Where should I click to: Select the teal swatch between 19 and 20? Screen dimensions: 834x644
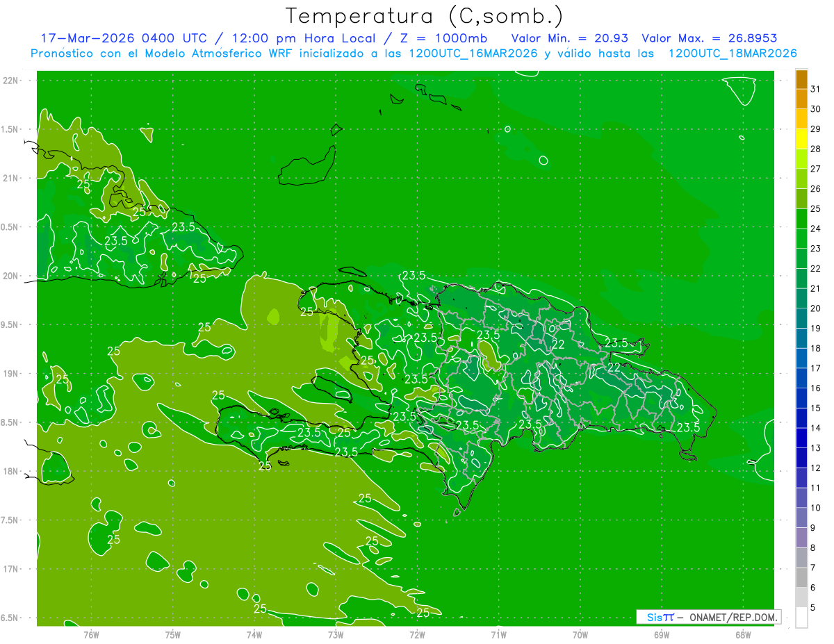point(801,318)
